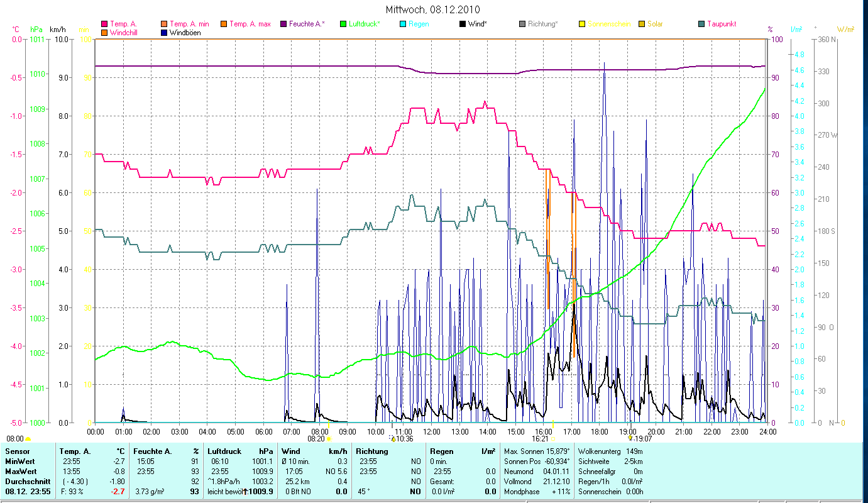Click the '^1.8hPa/h' pressure trend value
868x503 pixels.
(x=224, y=482)
